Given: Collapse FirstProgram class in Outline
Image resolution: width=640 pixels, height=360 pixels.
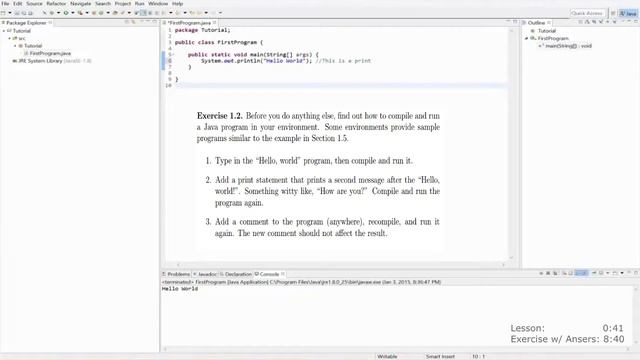Looking at the screenshot, I should pos(527,38).
